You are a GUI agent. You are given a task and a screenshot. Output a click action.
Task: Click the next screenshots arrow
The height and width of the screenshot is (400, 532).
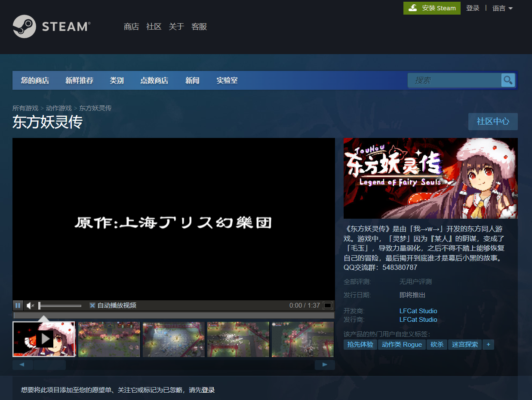[x=325, y=364]
